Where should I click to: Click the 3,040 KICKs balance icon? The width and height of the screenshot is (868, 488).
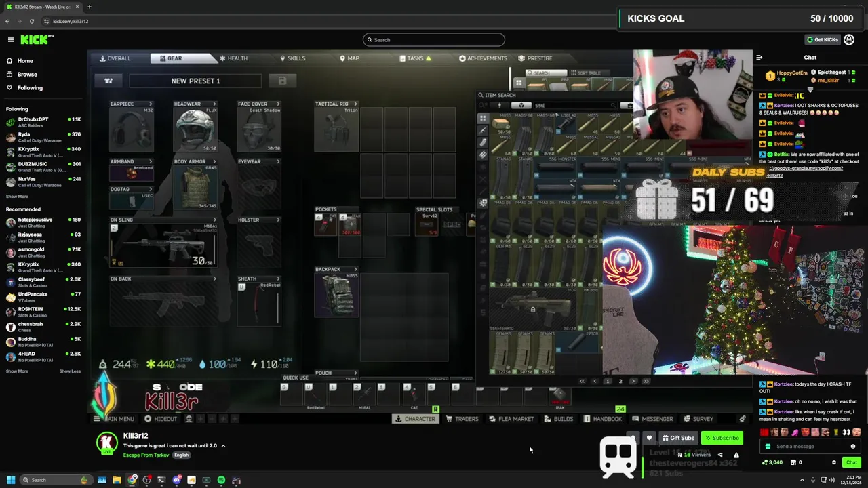(773, 462)
